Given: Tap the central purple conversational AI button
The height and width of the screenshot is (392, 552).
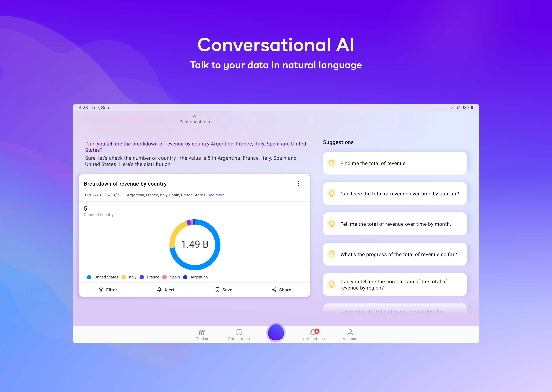Looking at the screenshot, I should [276, 332].
